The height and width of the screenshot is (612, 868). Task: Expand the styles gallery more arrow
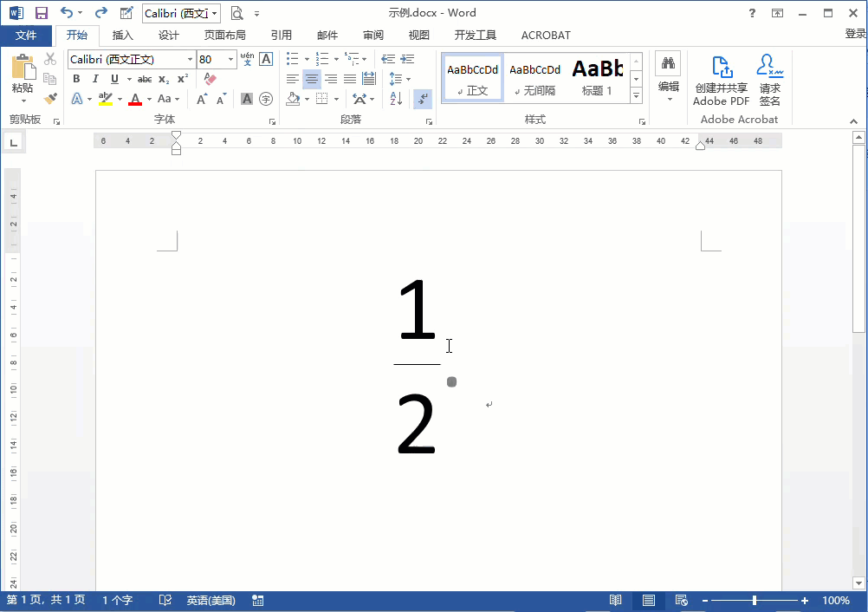636,96
